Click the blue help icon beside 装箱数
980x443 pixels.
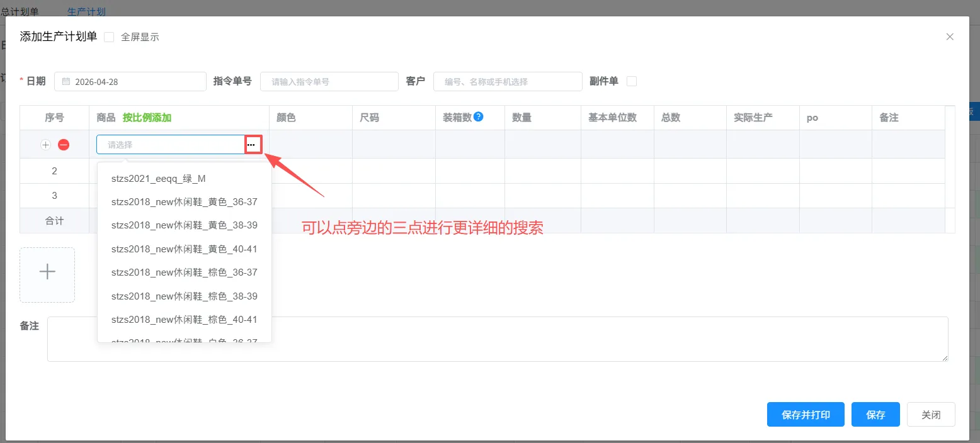coord(478,116)
